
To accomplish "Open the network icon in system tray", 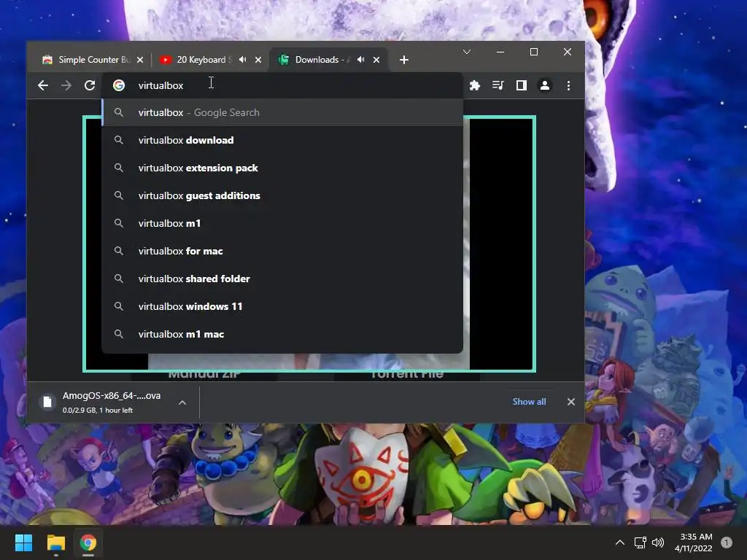I will [640, 542].
